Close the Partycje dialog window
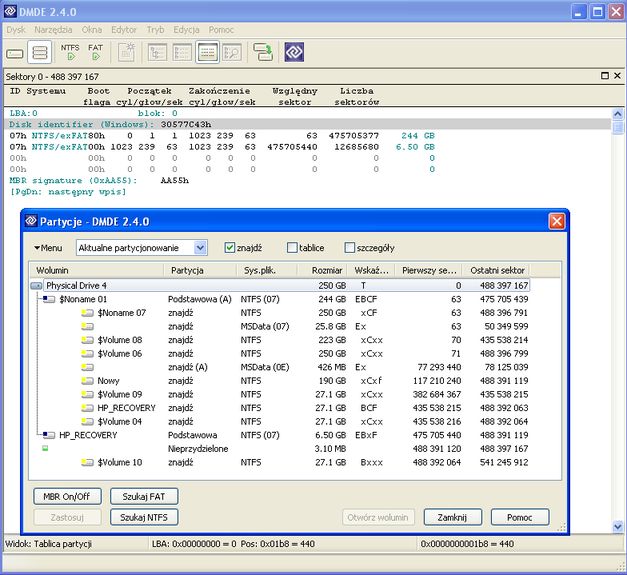 click(x=557, y=221)
